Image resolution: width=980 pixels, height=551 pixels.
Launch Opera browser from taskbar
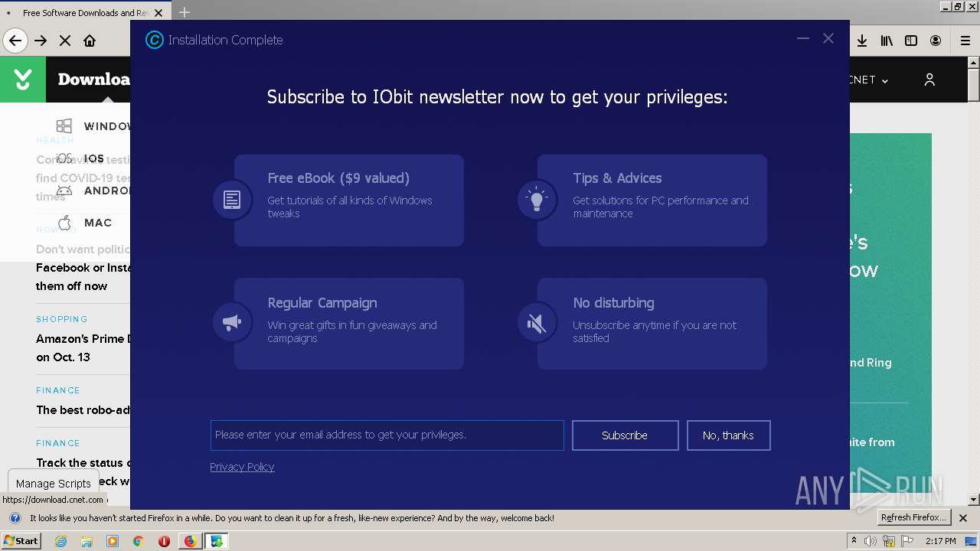coord(164,541)
